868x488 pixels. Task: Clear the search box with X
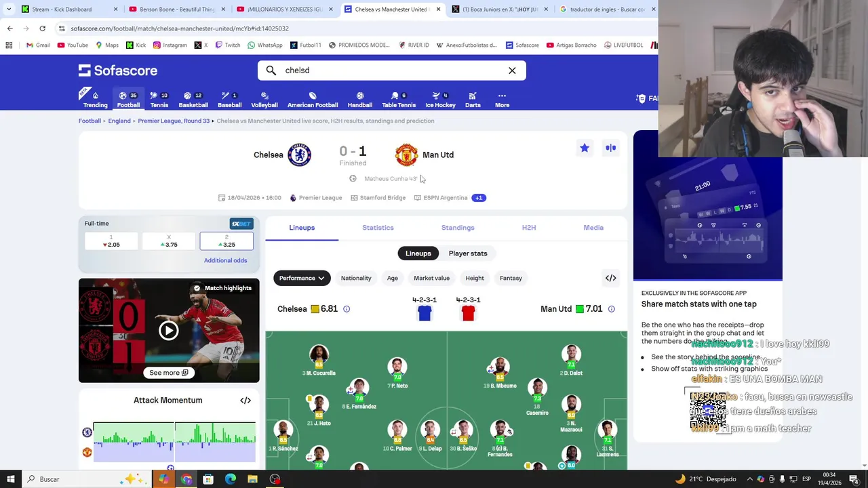[512, 70]
